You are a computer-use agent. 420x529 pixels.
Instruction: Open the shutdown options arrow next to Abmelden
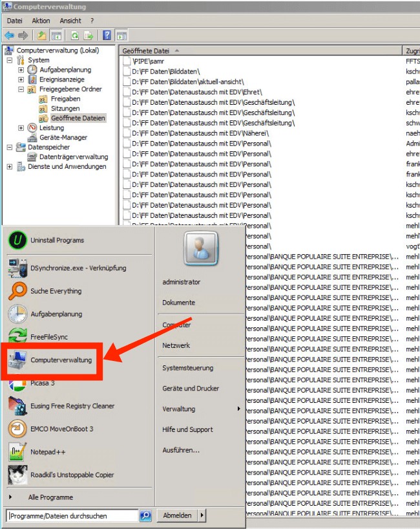click(x=202, y=515)
